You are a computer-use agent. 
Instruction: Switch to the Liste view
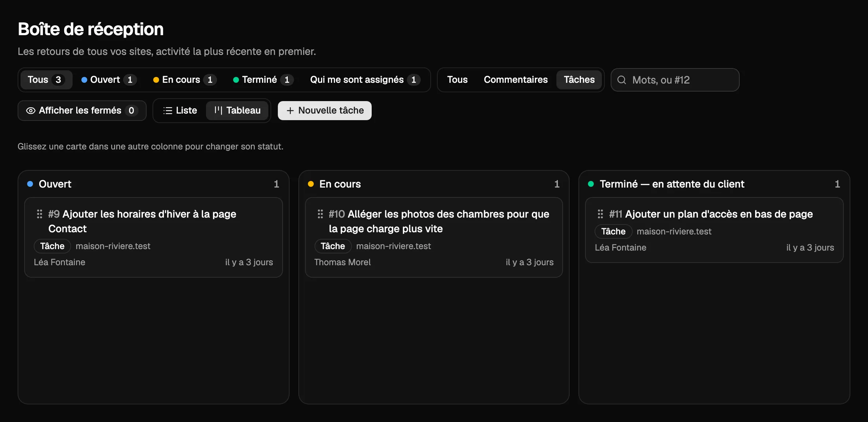(x=180, y=111)
